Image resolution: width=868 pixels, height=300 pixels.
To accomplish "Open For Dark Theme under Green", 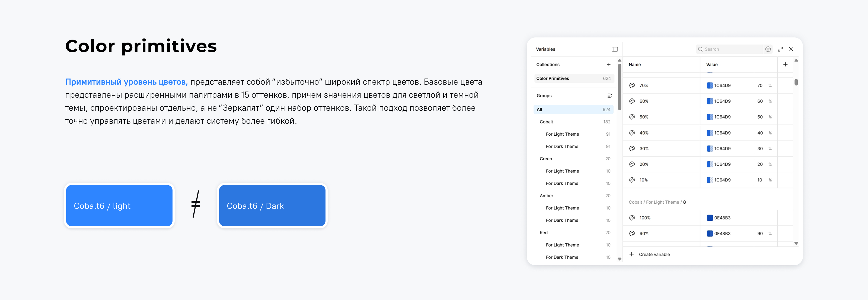I will coord(573,183).
